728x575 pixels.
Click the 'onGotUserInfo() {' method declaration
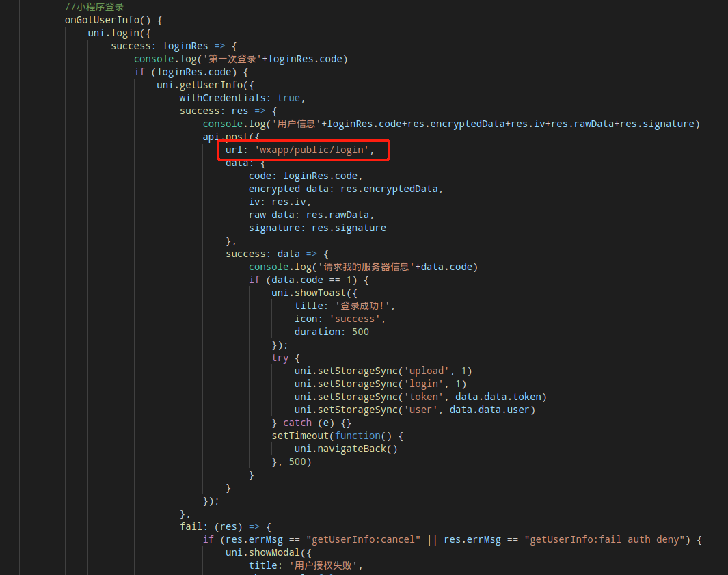click(113, 20)
